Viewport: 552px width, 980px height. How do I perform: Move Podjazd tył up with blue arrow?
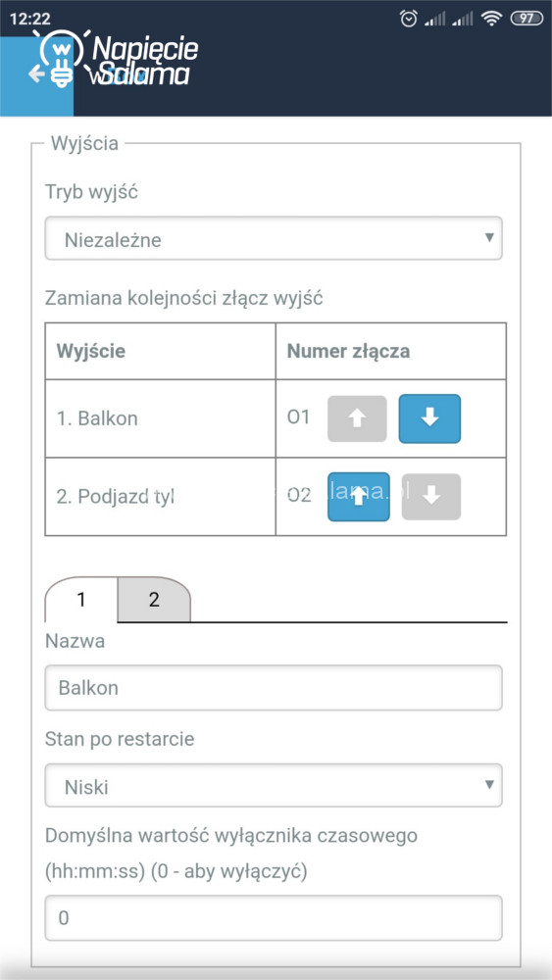click(358, 497)
